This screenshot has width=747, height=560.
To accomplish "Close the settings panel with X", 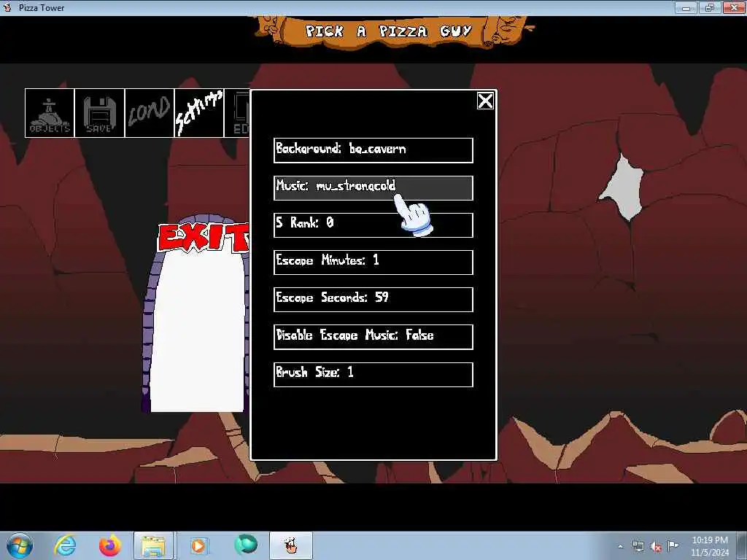I will click(485, 101).
